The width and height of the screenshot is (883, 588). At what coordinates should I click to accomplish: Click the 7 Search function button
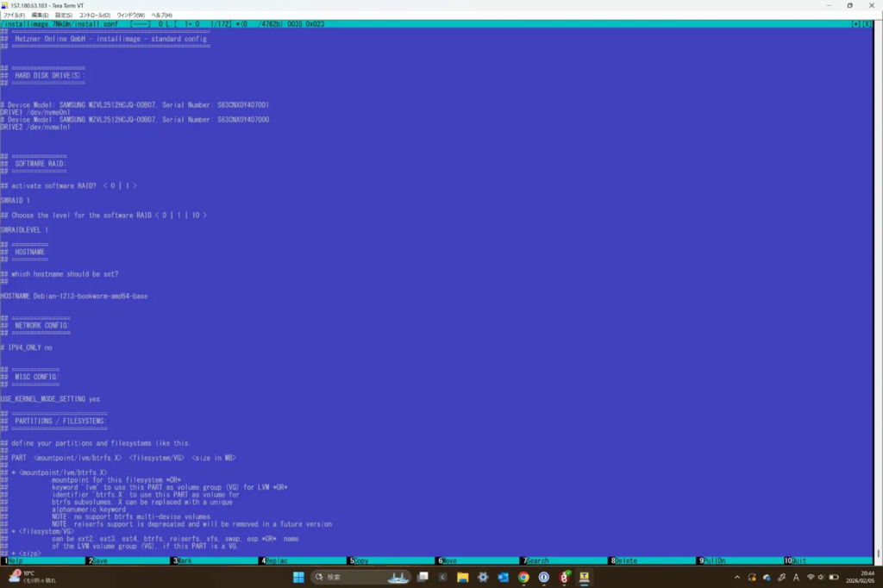click(x=536, y=560)
